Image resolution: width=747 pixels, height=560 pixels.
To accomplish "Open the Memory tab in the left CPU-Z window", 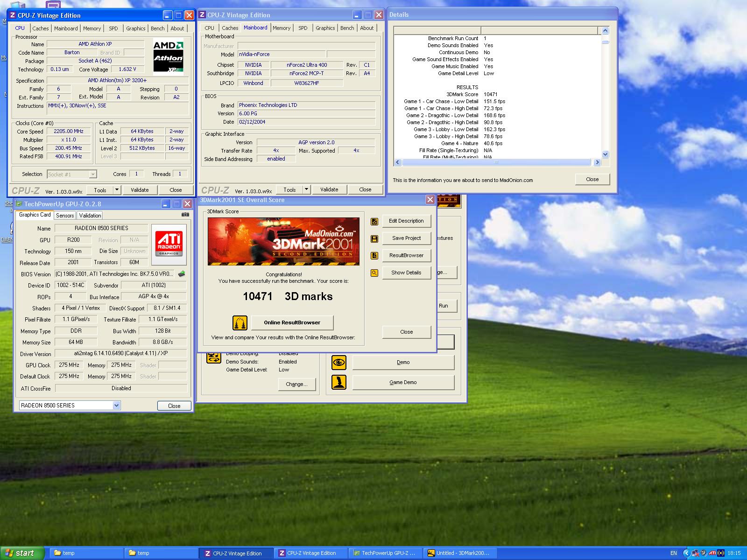I will pyautogui.click(x=92, y=28).
